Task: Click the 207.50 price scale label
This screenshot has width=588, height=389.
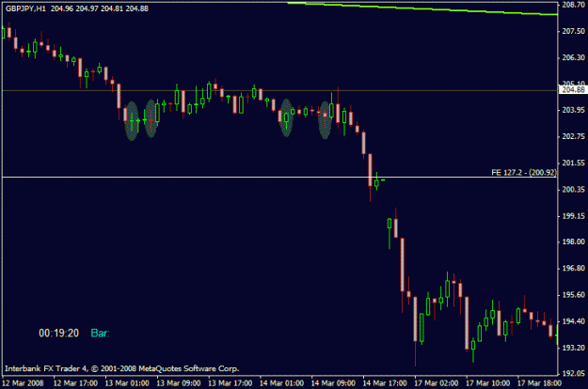Action: coord(573,31)
